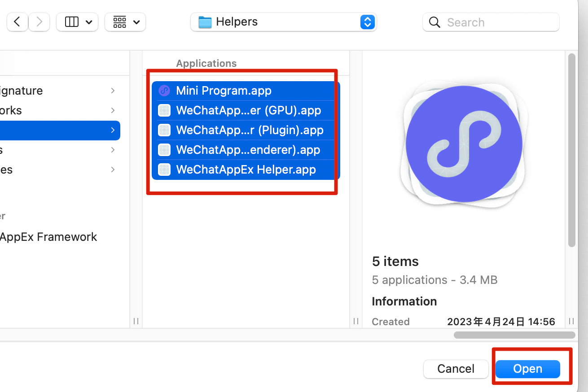
Task: Click the Created date value 2023年4月24日 14:56
Action: tap(501, 322)
